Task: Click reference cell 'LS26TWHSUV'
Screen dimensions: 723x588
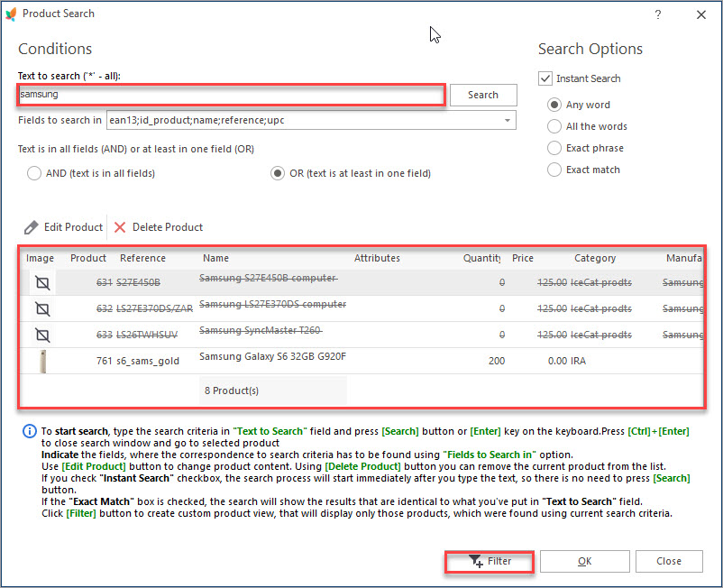Action: (x=147, y=335)
